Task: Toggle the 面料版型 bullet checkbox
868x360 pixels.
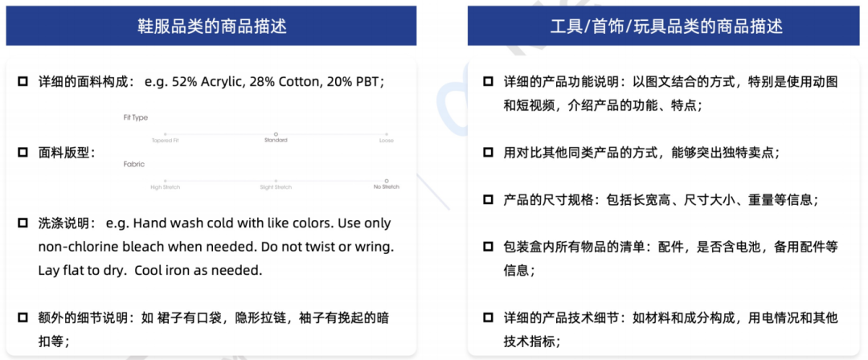Action: tap(23, 152)
